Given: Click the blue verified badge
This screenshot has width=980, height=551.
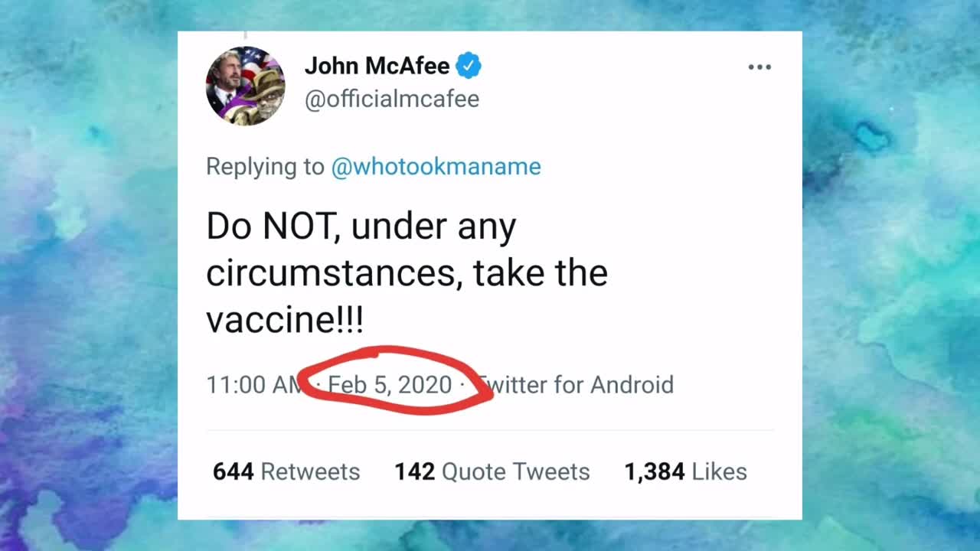Looking at the screenshot, I should (x=469, y=67).
